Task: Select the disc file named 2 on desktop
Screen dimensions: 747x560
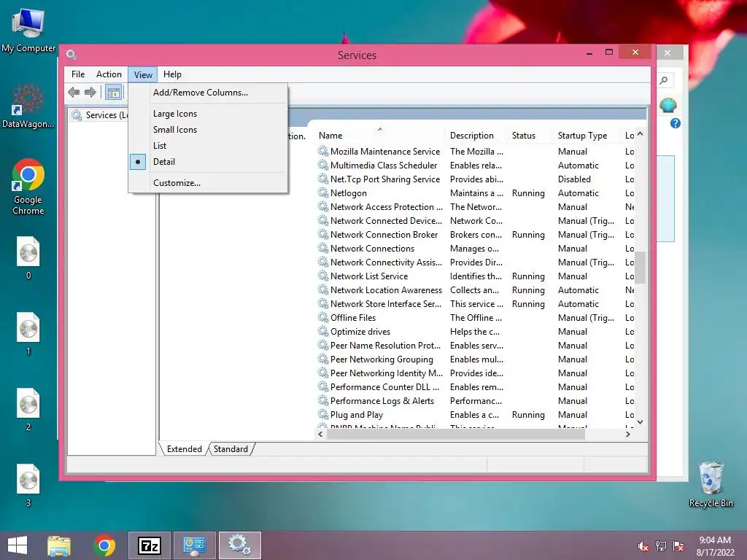Action: pyautogui.click(x=28, y=410)
